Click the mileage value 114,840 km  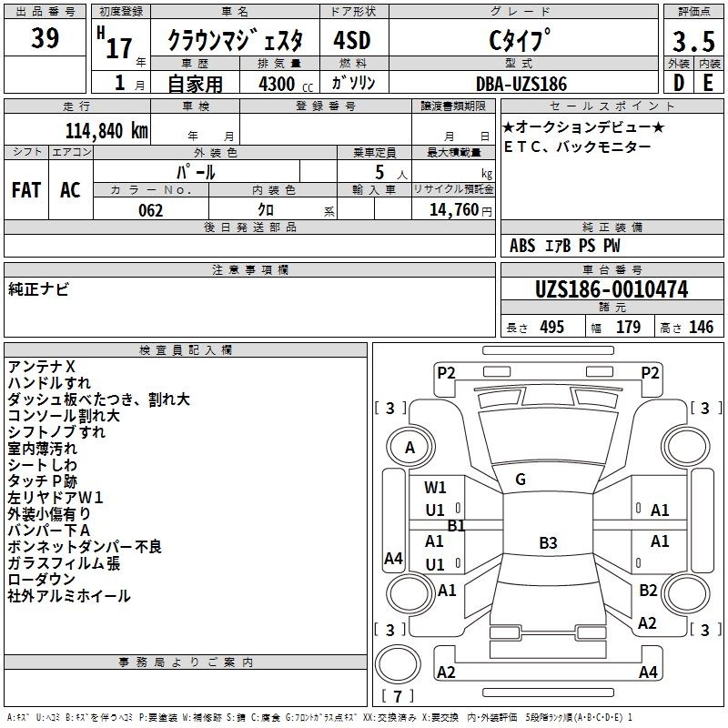(106, 130)
